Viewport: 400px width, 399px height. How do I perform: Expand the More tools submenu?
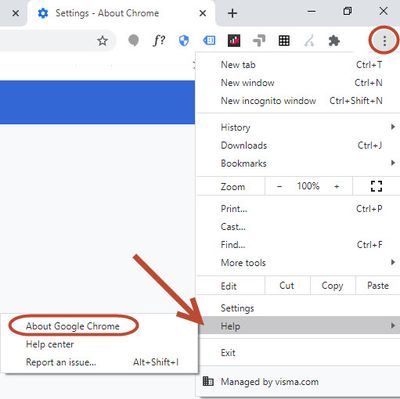[x=298, y=263]
